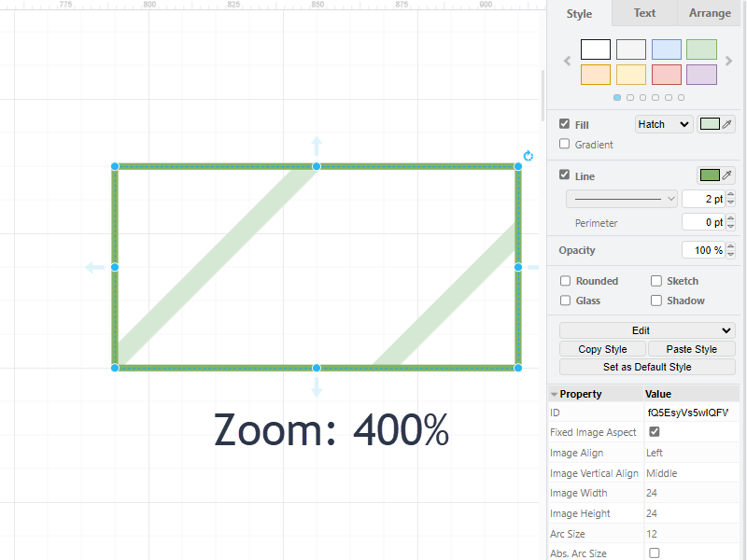Show previous style palette page arrow

pyautogui.click(x=567, y=61)
